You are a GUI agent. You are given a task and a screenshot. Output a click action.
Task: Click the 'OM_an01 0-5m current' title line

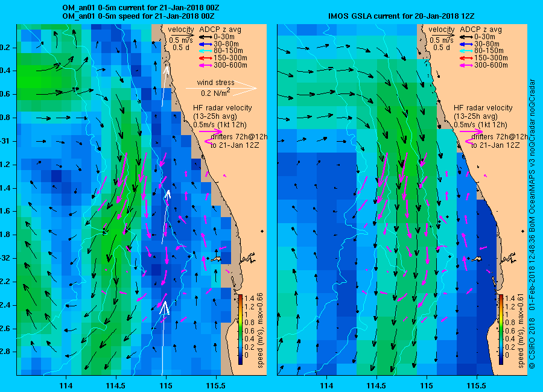click(141, 8)
